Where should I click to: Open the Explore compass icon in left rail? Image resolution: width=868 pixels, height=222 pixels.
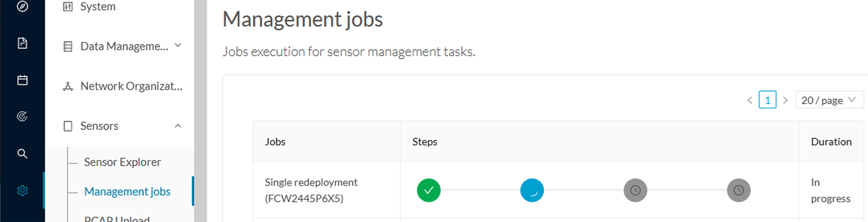coord(23,6)
